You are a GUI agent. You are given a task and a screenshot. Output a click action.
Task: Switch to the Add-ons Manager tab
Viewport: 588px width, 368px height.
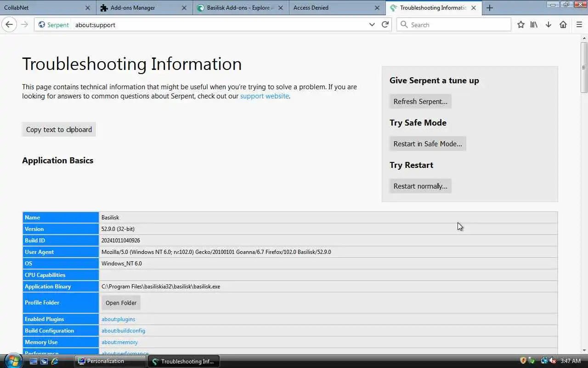(x=144, y=8)
